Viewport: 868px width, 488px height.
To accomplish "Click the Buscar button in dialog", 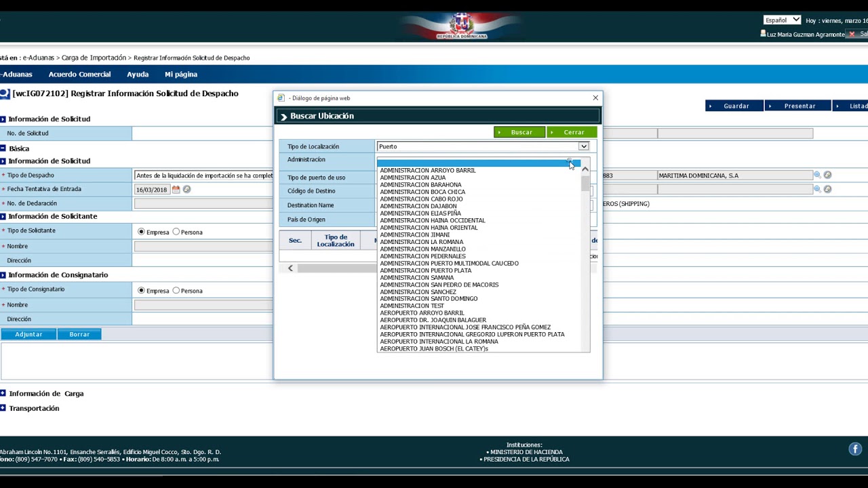I will (519, 132).
